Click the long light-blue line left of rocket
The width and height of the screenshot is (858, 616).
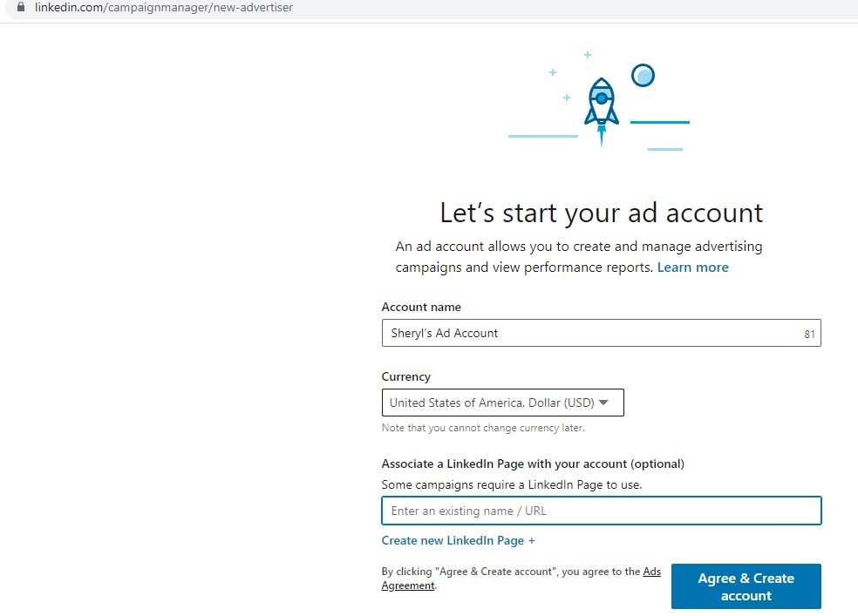coord(542,136)
